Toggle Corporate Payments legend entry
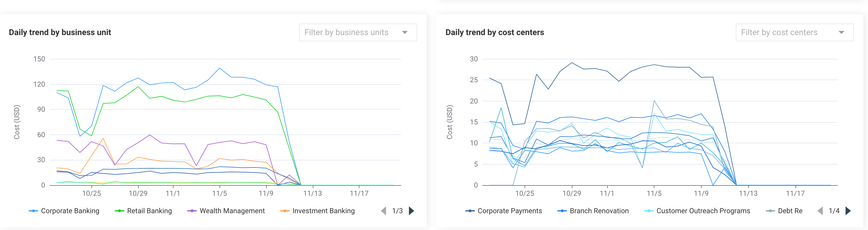Viewport: 868px width, 230px height. point(504,211)
